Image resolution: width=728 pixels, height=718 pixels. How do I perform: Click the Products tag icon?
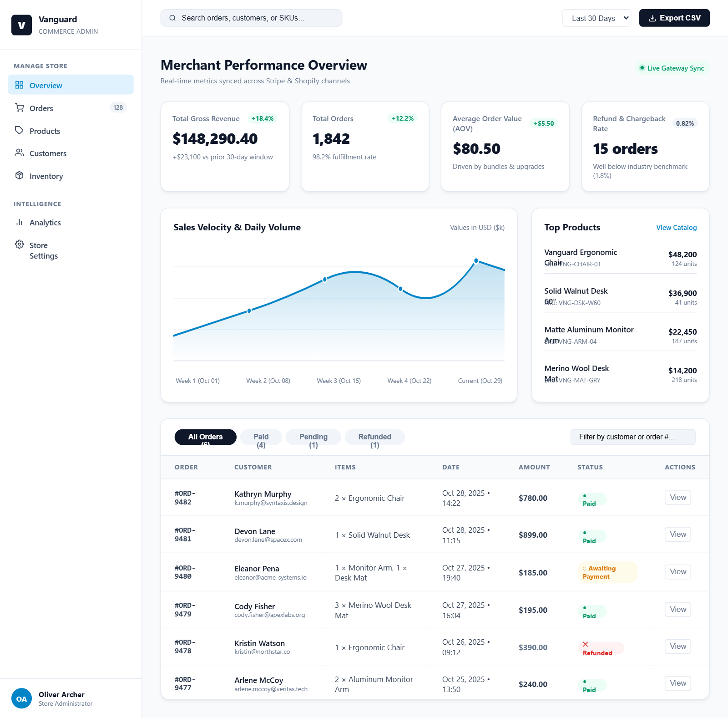click(19, 130)
